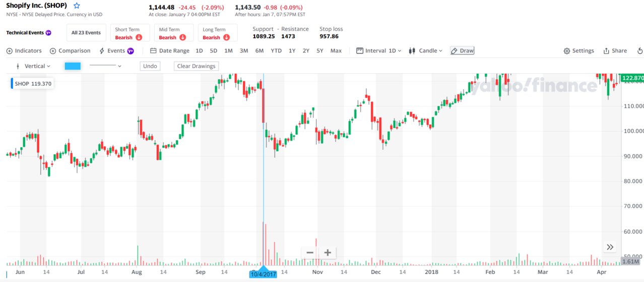Open the Vertical drawing tool dropdown
This screenshot has width=644, height=282.
[33, 66]
